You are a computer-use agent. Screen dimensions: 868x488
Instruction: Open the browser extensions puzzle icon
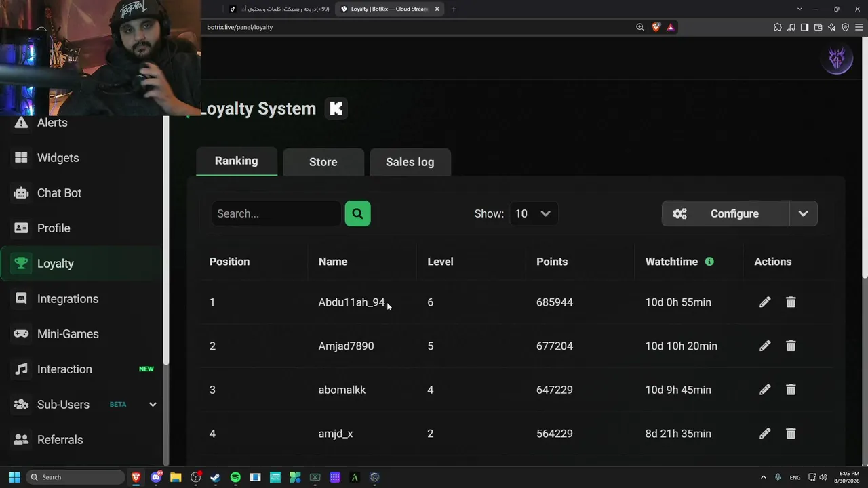point(778,27)
